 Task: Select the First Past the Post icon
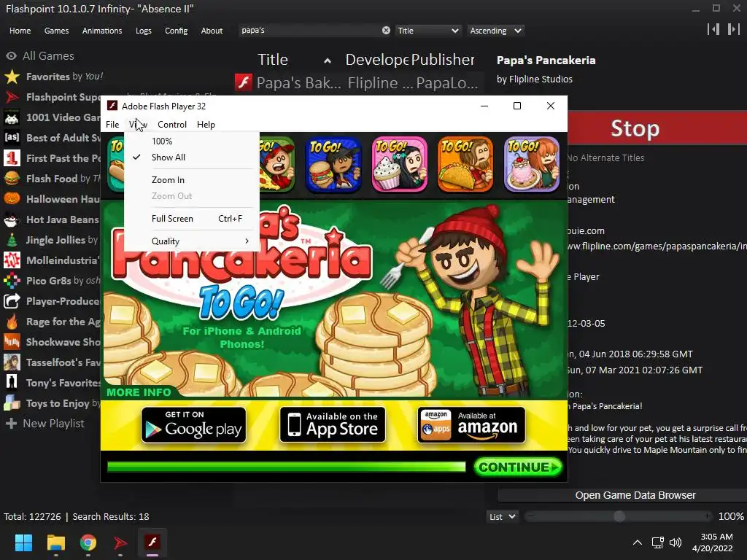pos(12,158)
